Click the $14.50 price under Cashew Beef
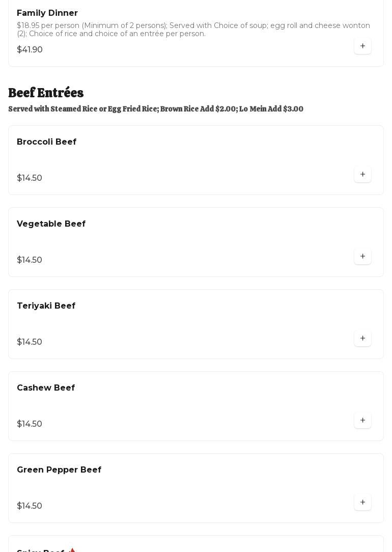This screenshot has height=552, width=392. 30,424
